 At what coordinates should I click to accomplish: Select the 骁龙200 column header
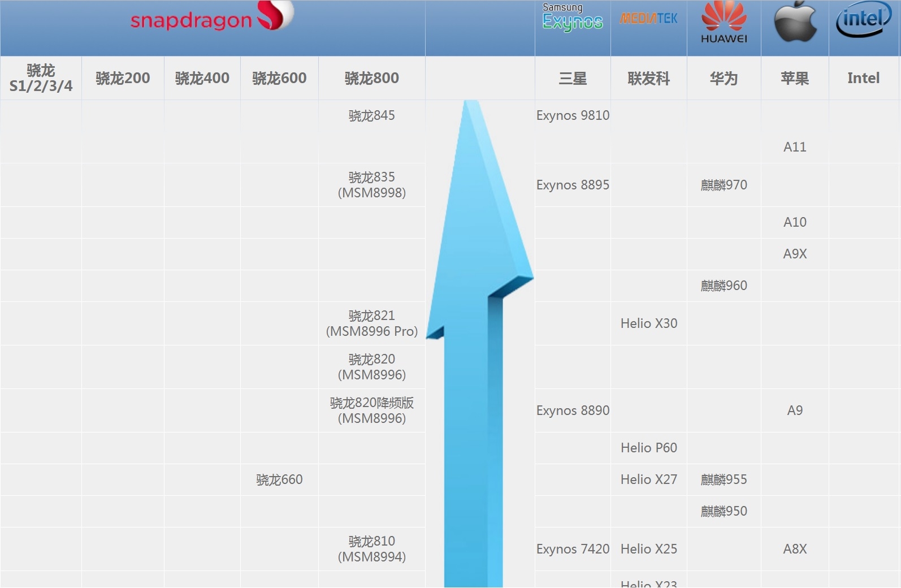coord(123,78)
